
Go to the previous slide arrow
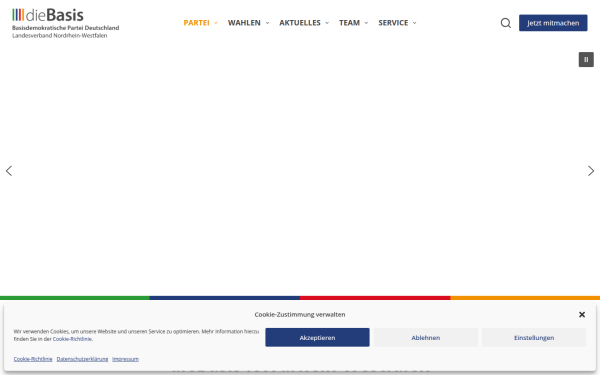coord(9,171)
